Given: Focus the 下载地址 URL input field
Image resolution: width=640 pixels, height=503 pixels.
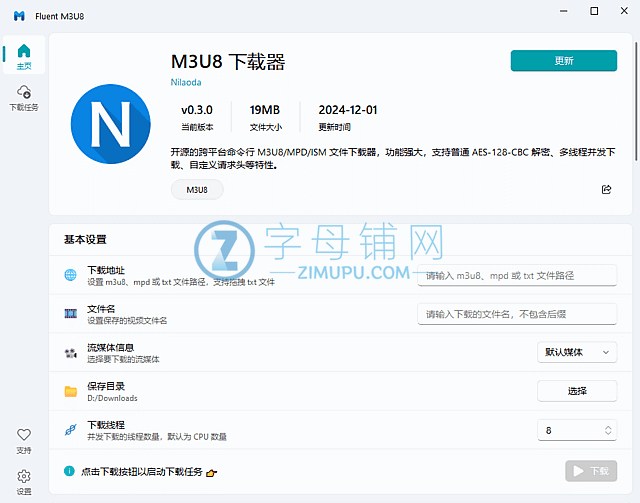Looking at the screenshot, I should 517,276.
